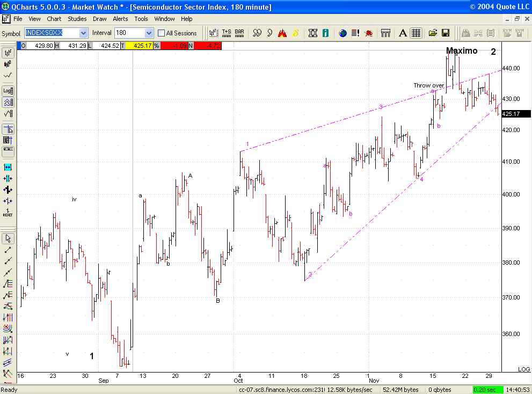Toggle the grid lines toolbar button
532x394 pixels.
pyautogui.click(x=416, y=33)
